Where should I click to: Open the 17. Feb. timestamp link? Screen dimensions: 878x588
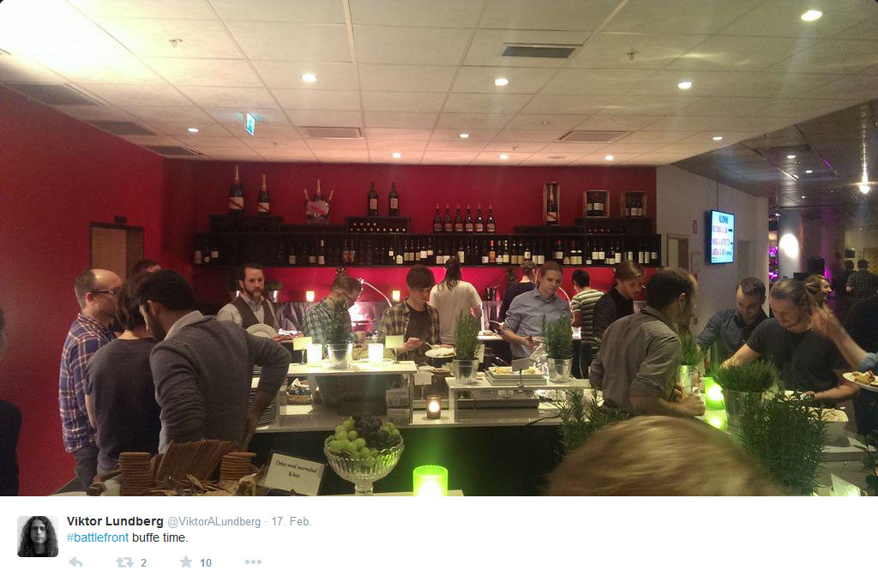pos(292,522)
